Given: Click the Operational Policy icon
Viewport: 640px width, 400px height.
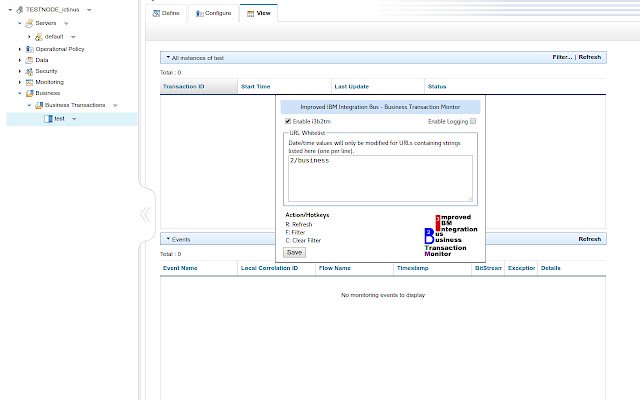Looking at the screenshot, I should (29, 49).
